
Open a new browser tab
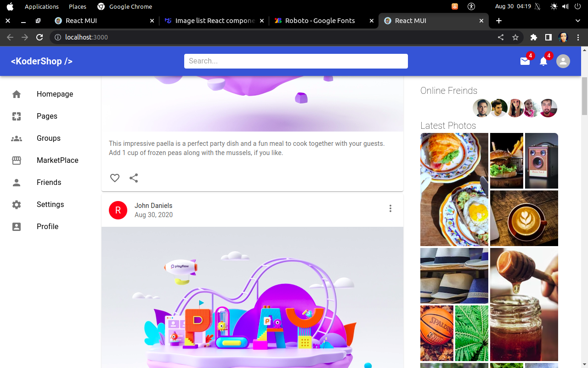coord(499,21)
